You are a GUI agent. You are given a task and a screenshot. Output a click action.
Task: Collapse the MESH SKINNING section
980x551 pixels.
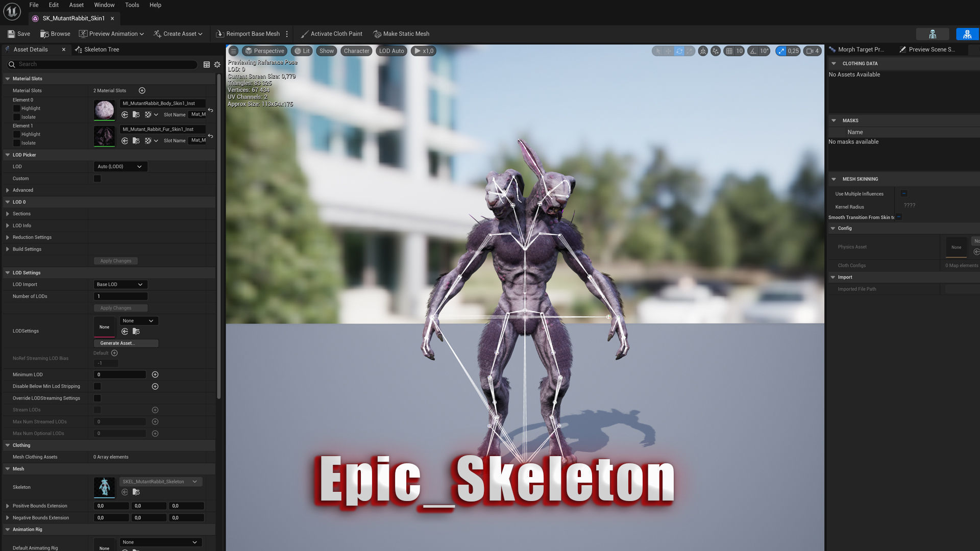coord(834,179)
